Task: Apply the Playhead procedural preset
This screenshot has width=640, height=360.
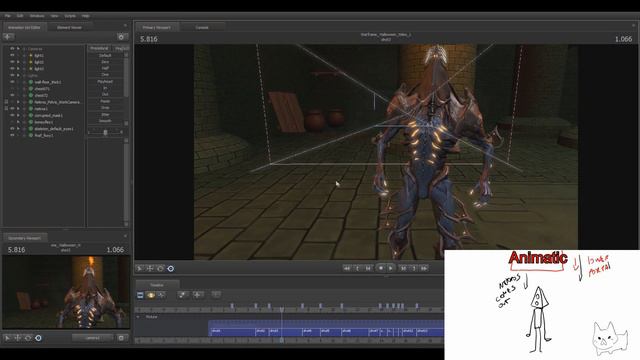Action: pos(105,82)
